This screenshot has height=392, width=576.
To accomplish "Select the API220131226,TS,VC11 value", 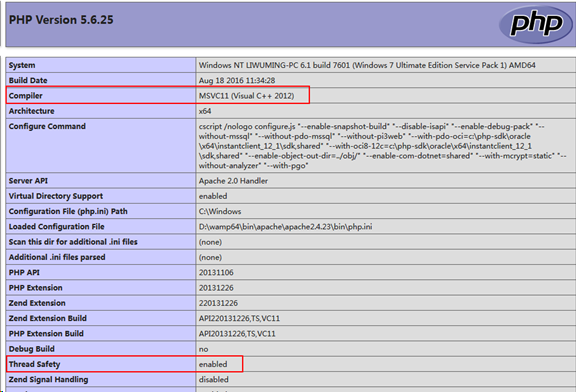I will coord(240,318).
